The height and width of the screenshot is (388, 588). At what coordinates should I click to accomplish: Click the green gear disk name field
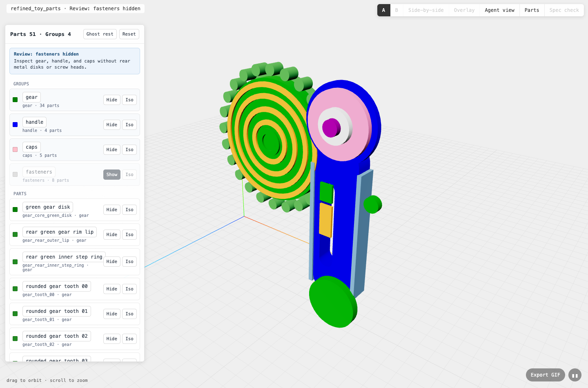(48, 207)
